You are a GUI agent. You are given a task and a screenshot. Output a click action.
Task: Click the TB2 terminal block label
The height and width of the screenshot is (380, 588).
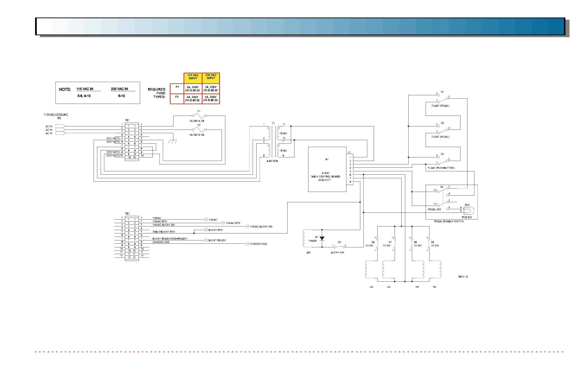[x=127, y=214]
